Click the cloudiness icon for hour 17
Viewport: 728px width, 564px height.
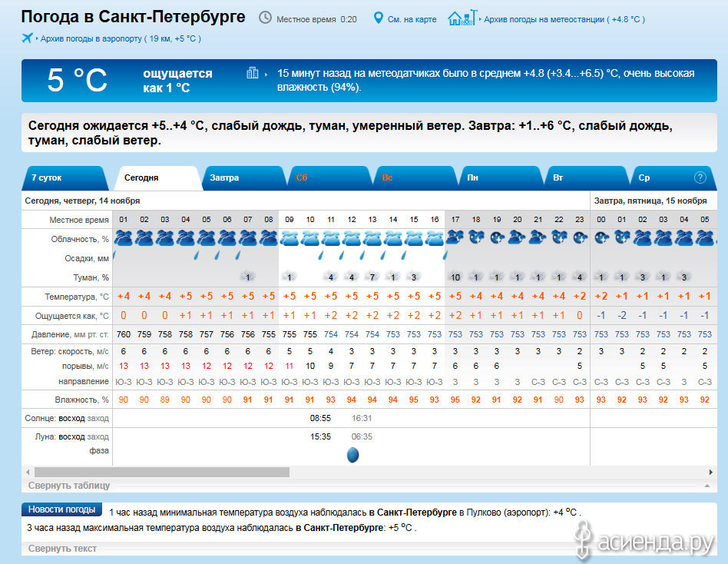click(x=455, y=238)
